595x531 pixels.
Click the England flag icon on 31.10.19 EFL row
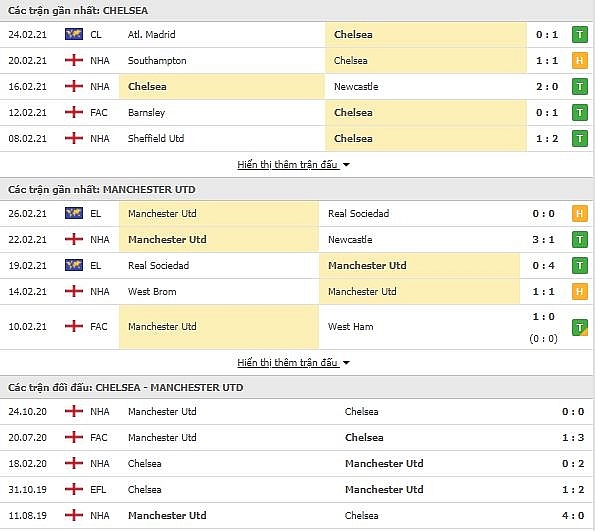tap(74, 489)
